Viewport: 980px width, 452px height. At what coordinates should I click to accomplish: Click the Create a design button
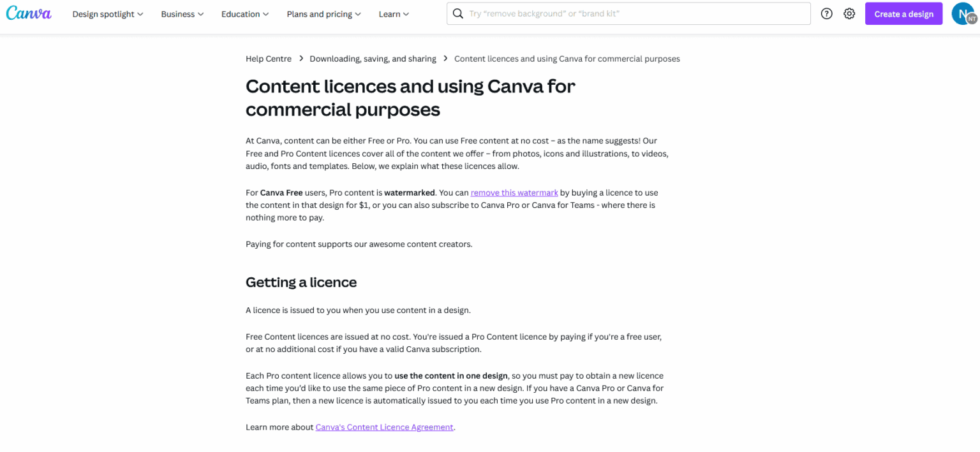[903, 13]
